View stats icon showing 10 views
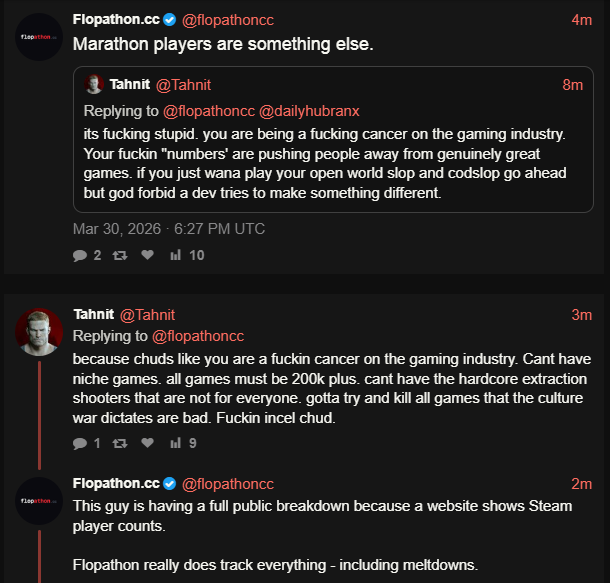The width and height of the screenshot is (610, 583). 176,255
